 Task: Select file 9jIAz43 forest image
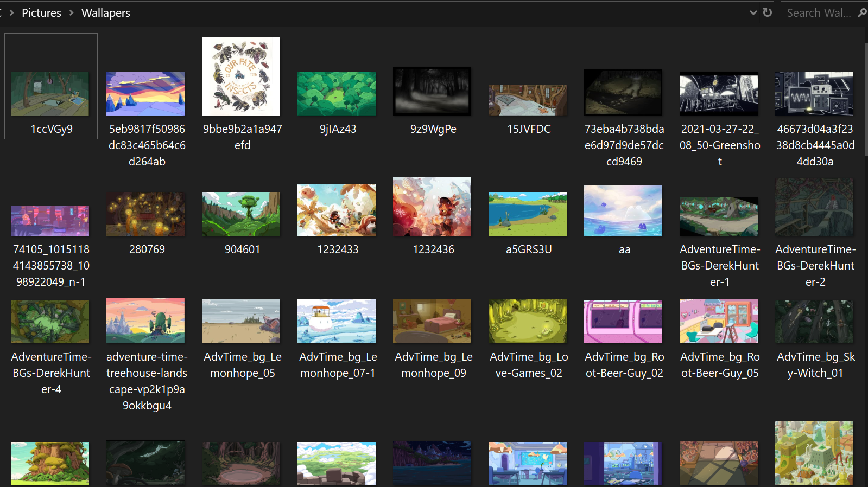337,93
